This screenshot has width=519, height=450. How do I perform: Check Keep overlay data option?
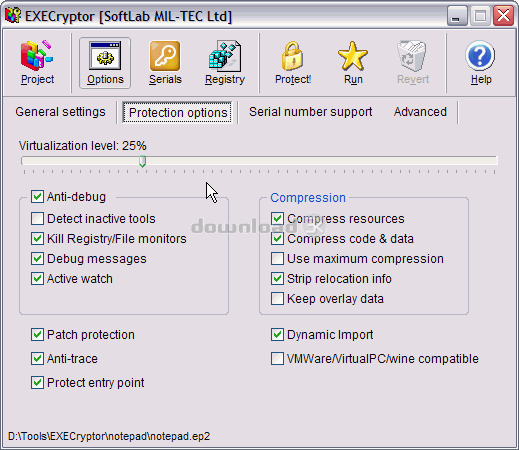(x=277, y=299)
